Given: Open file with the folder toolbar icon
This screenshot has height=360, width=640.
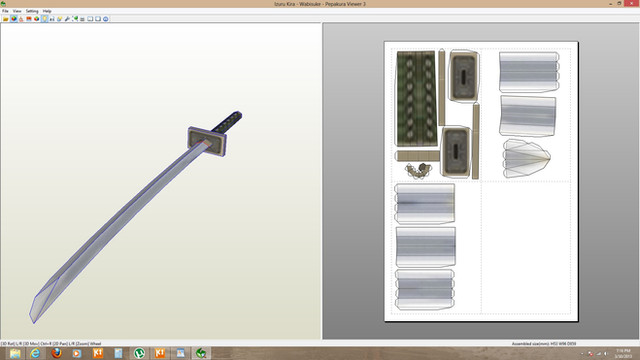Looking at the screenshot, I should click(x=6, y=19).
